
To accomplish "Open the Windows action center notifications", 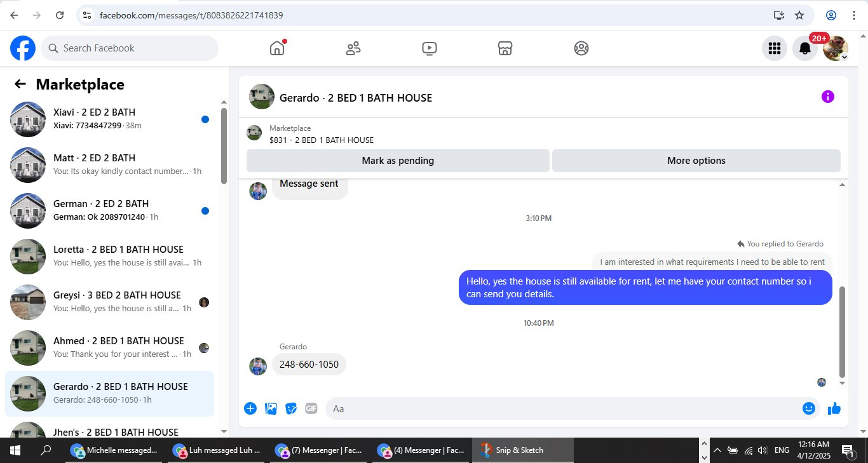I will 848,450.
